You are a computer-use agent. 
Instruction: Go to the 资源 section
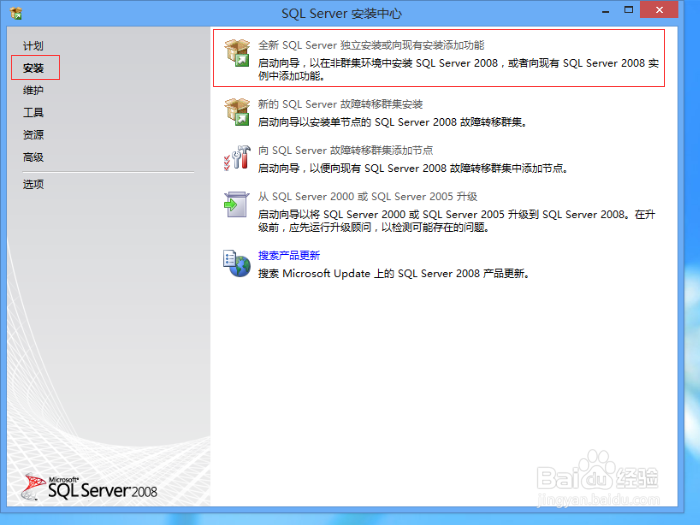33,135
